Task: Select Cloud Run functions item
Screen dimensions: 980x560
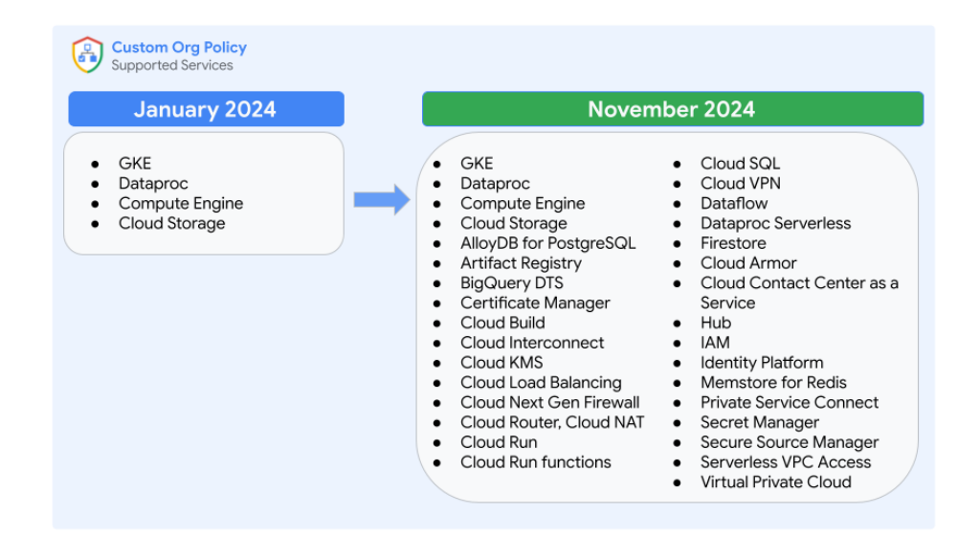Action: pyautogui.click(x=535, y=462)
